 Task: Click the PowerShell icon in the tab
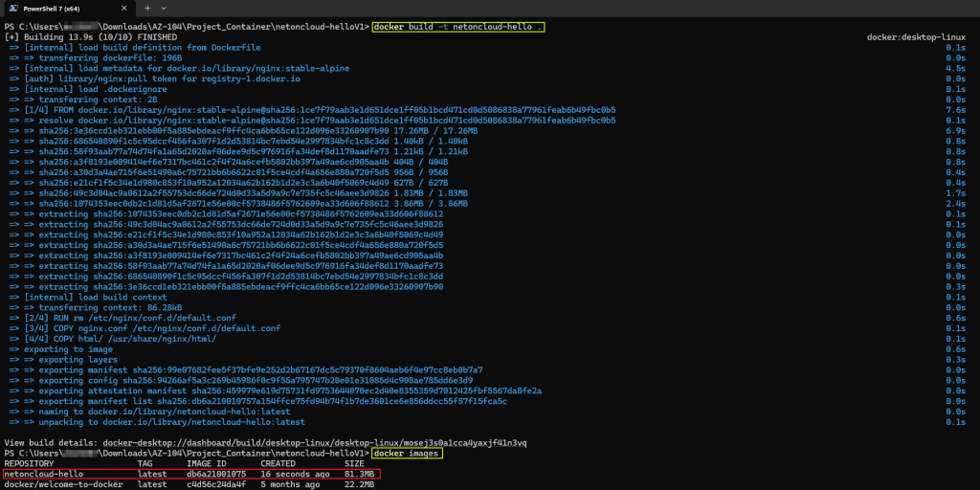[x=12, y=9]
